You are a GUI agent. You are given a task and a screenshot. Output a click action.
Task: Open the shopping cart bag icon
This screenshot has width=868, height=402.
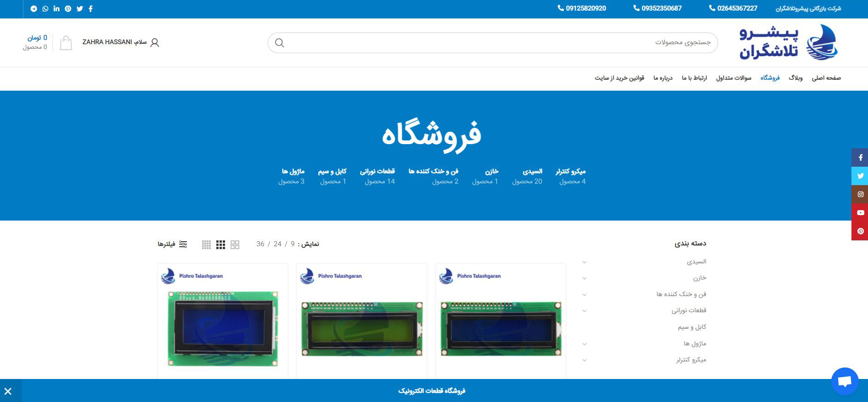coord(66,43)
